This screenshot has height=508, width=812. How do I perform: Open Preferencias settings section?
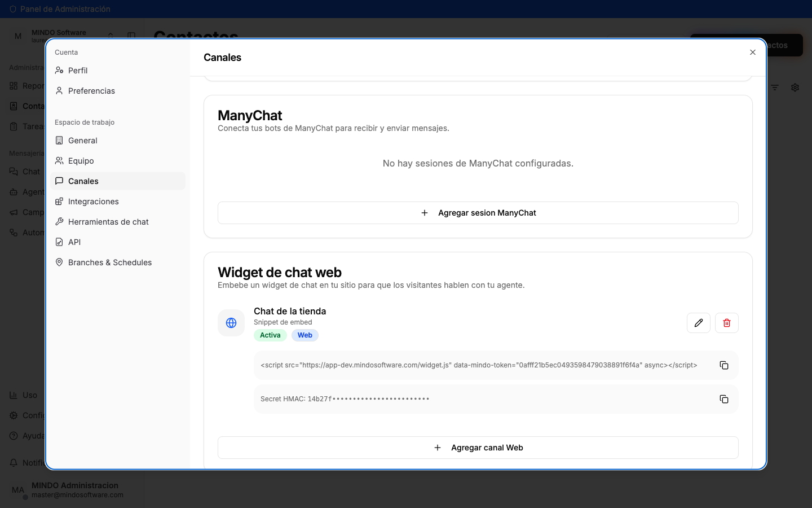click(118, 91)
